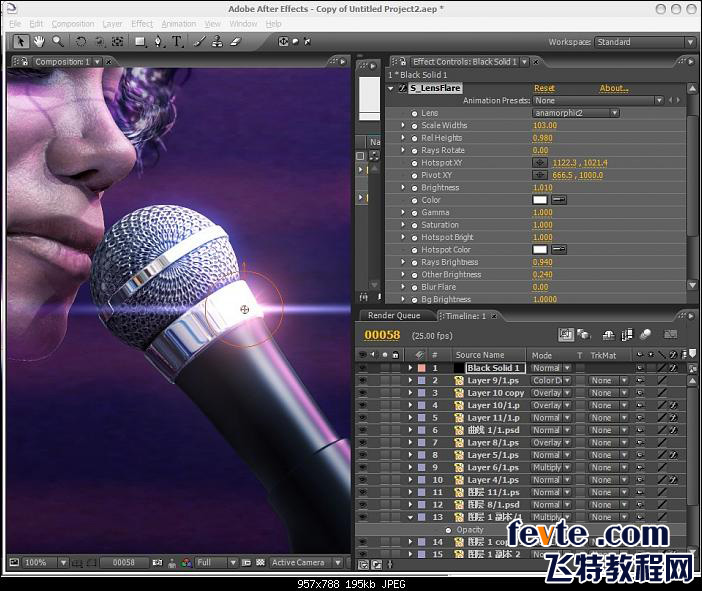Toggle visibility of Layer 8/1.ps
702x591 pixels.
(363, 443)
